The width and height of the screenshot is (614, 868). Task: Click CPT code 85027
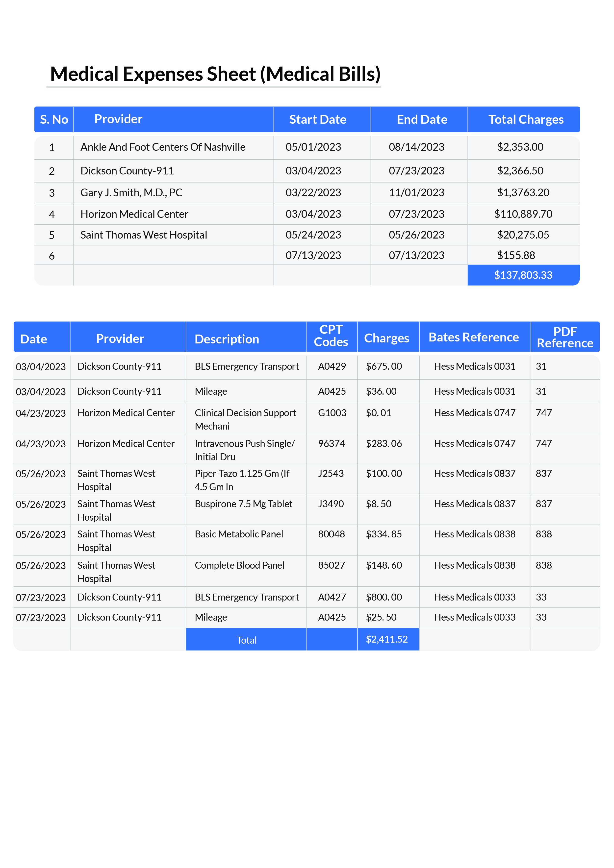332,565
